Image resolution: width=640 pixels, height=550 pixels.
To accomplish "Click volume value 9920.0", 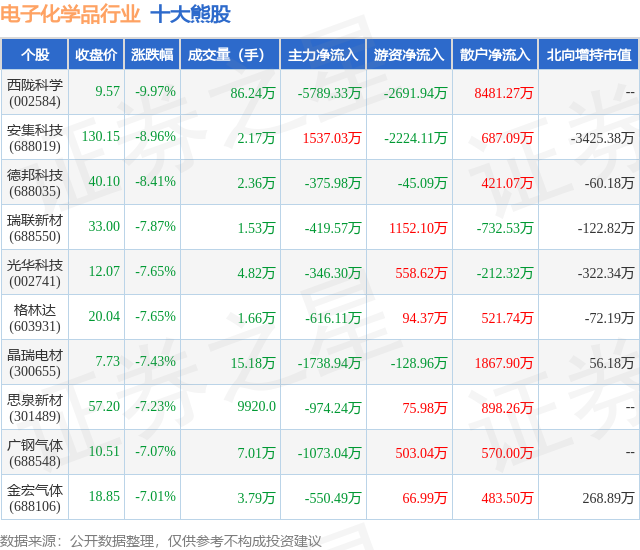I will (256, 406).
